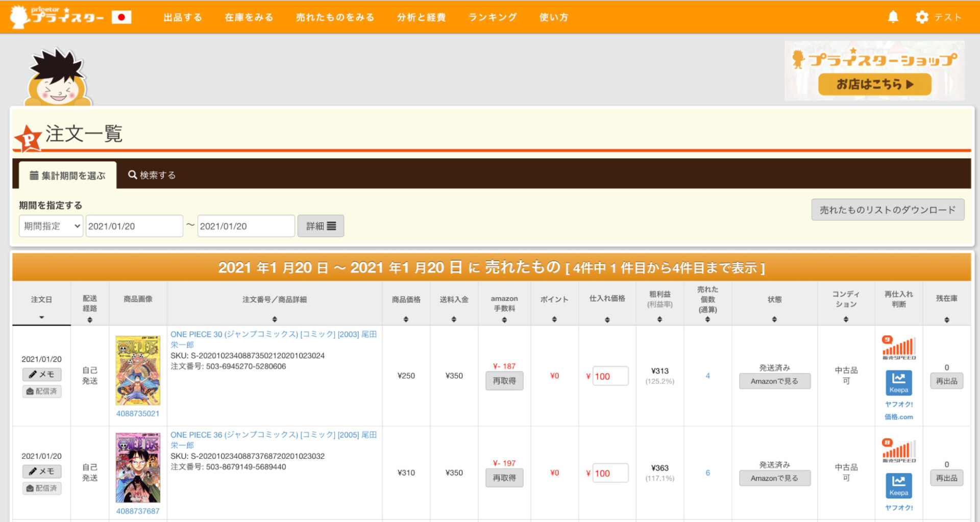Open ヤフオク! link for ONE PIECE 30
Viewport: 980px width, 522px height.
point(898,404)
